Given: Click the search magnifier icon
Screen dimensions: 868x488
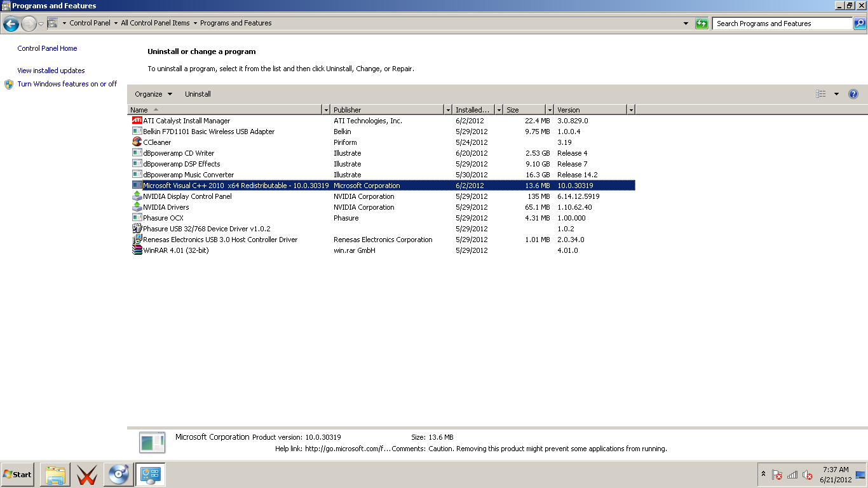Looking at the screenshot, I should [859, 24].
